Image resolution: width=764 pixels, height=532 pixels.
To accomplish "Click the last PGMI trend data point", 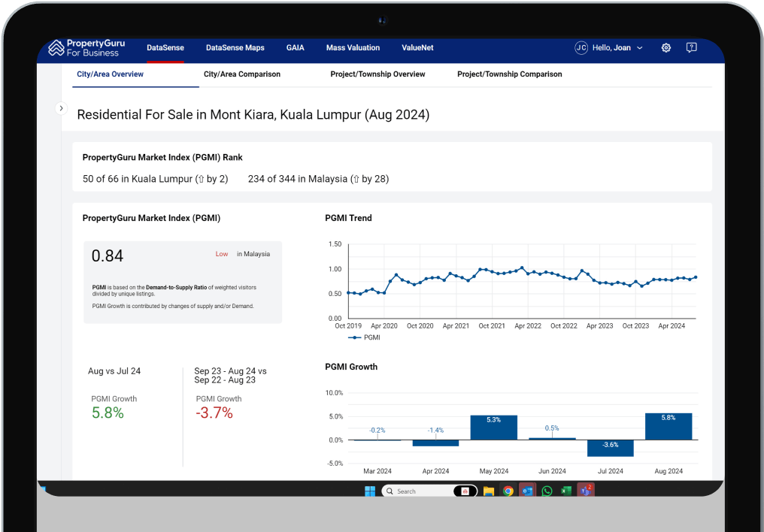I will (696, 277).
